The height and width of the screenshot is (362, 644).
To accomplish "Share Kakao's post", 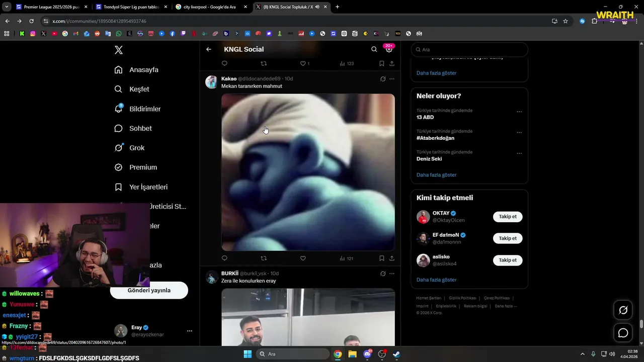I will [x=392, y=258].
